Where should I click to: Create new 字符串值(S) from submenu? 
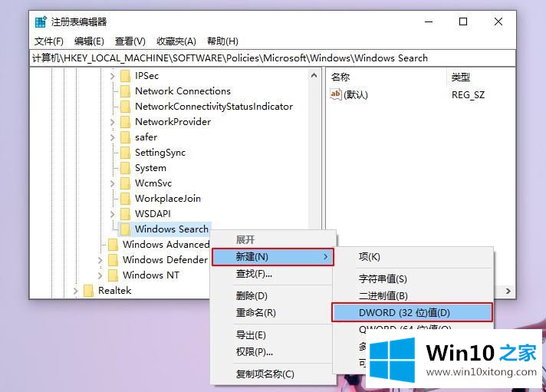(x=413, y=278)
